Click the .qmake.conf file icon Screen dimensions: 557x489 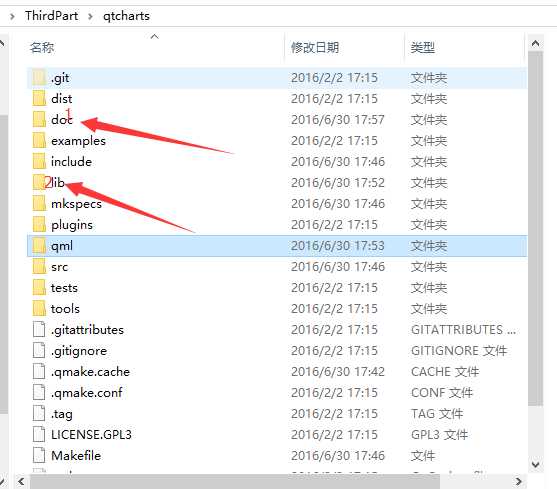(x=39, y=392)
